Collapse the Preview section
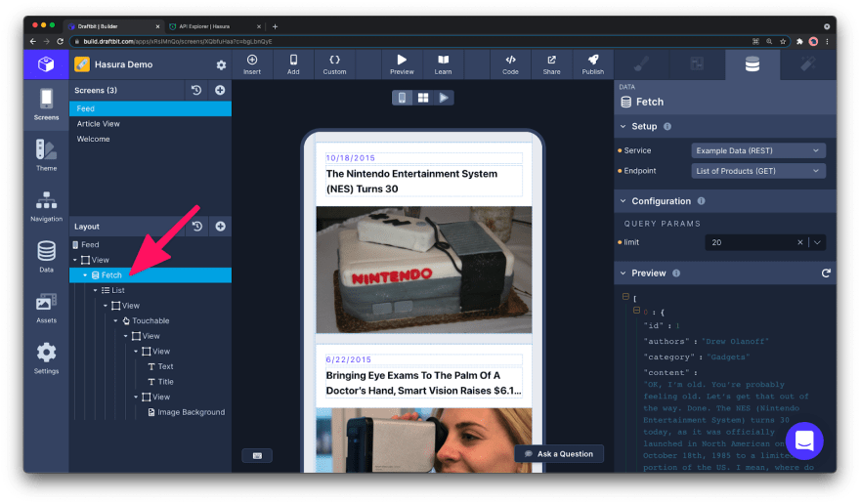This screenshot has width=860, height=504. [623, 273]
